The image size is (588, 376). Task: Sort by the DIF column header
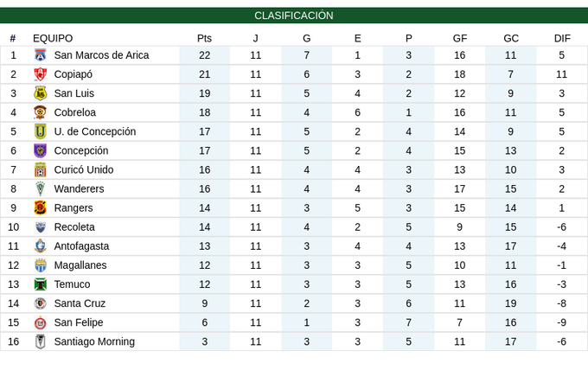[562, 38]
